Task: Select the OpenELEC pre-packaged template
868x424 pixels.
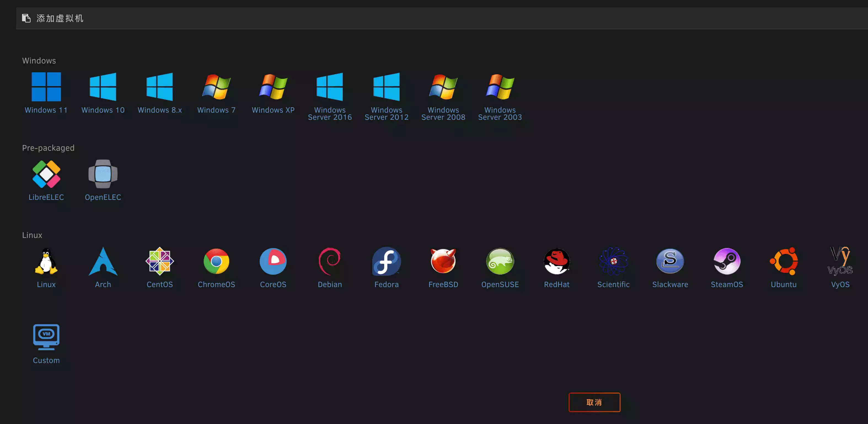Action: (103, 174)
